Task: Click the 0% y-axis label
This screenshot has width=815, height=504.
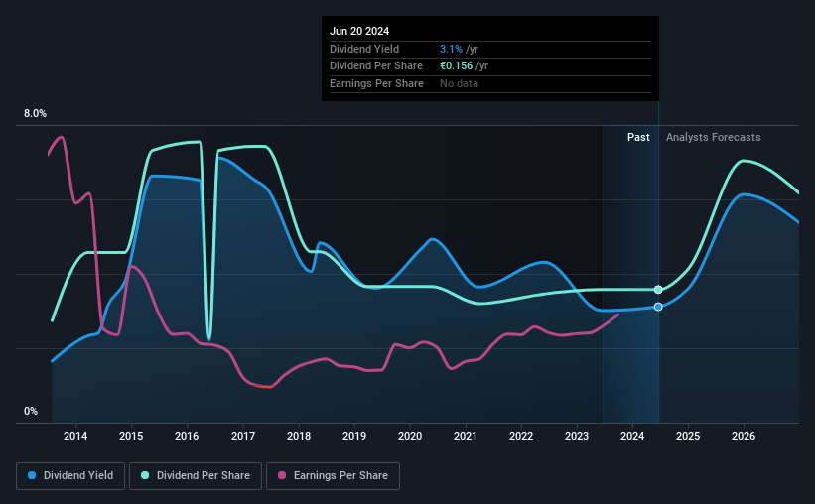Action: (x=31, y=411)
